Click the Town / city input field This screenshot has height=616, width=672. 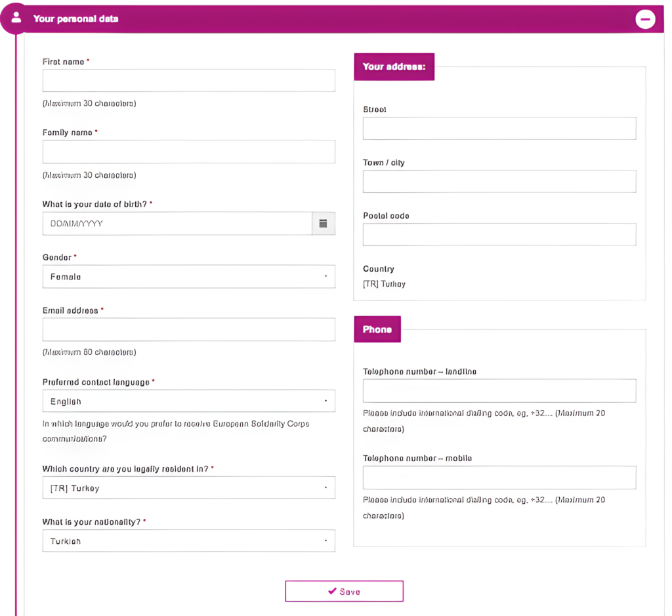(x=499, y=181)
